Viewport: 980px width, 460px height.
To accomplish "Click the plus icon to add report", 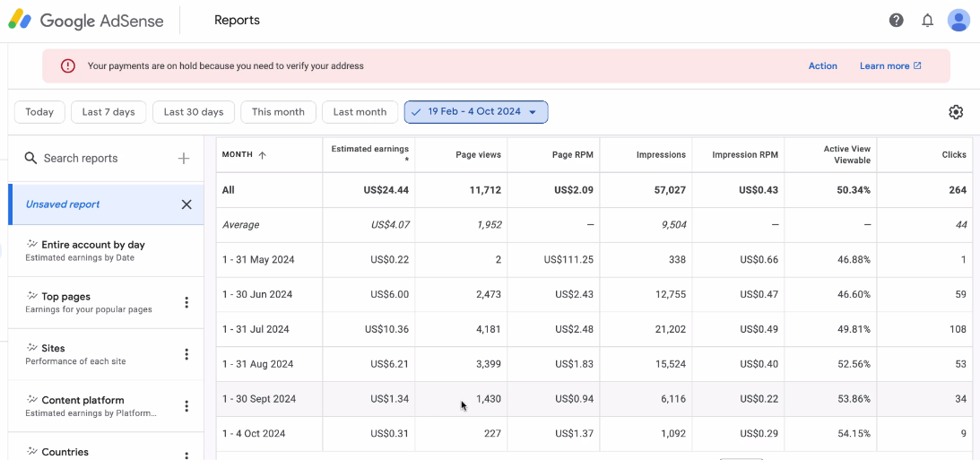I will point(184,159).
